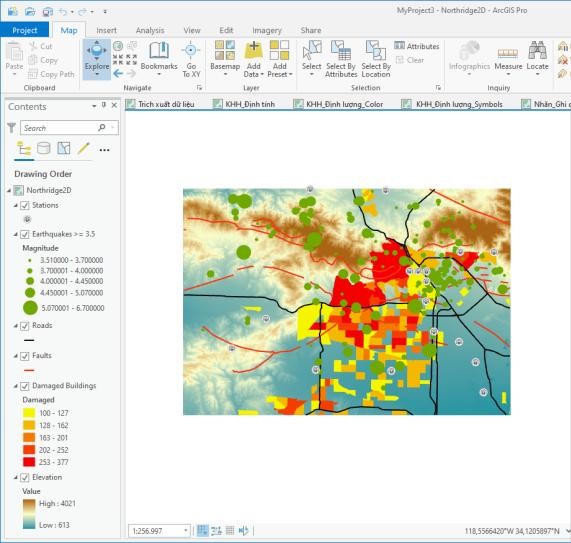Toggle the Damaged Buildings layer checkbox

click(x=24, y=386)
